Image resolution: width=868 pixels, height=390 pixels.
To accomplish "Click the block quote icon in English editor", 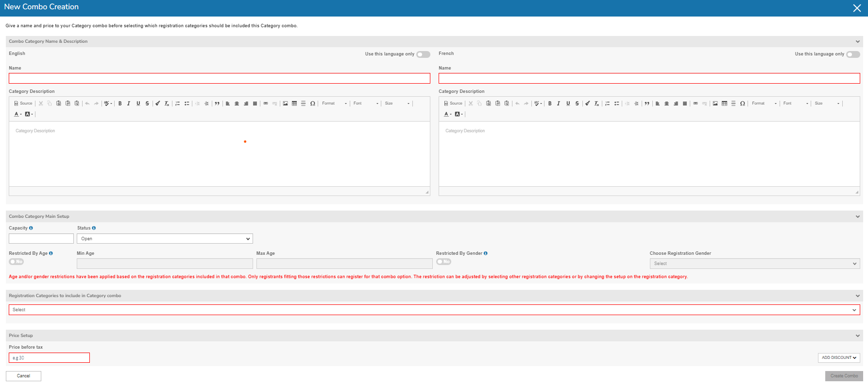I will point(217,104).
